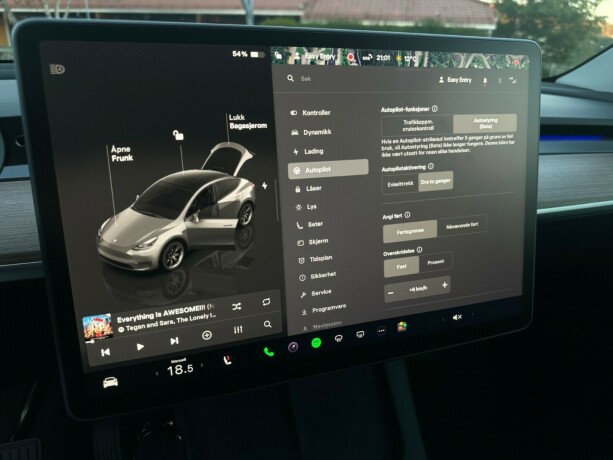The image size is (613, 460).
Task: Open the seat heater icon
Action: (x=227, y=360)
